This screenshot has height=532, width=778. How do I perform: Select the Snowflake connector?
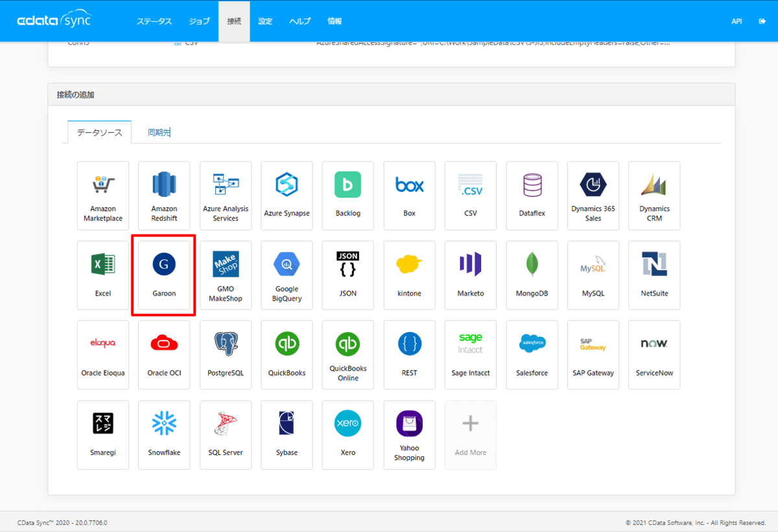click(164, 435)
